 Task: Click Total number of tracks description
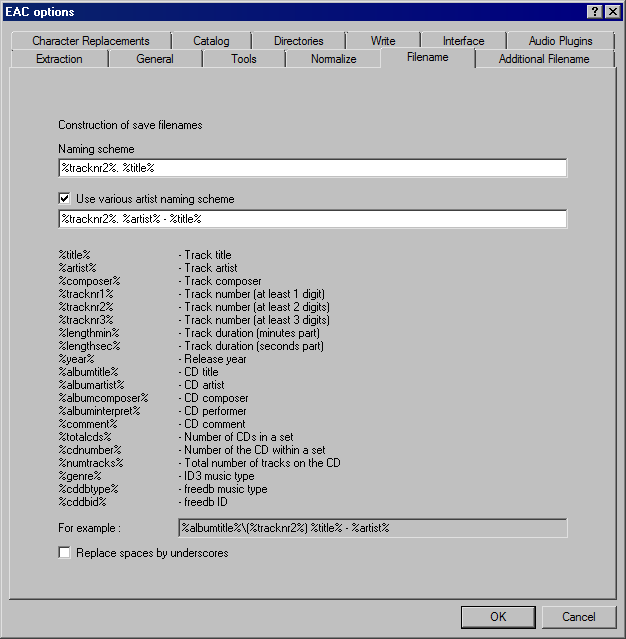259,463
